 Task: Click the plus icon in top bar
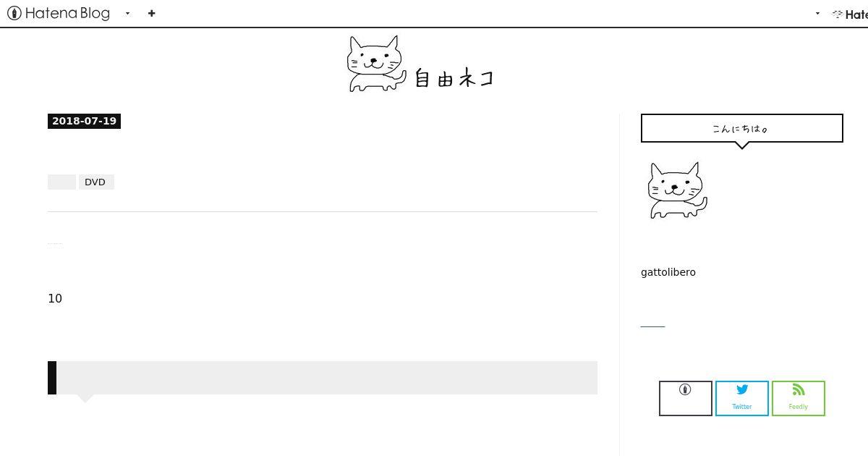tap(151, 13)
